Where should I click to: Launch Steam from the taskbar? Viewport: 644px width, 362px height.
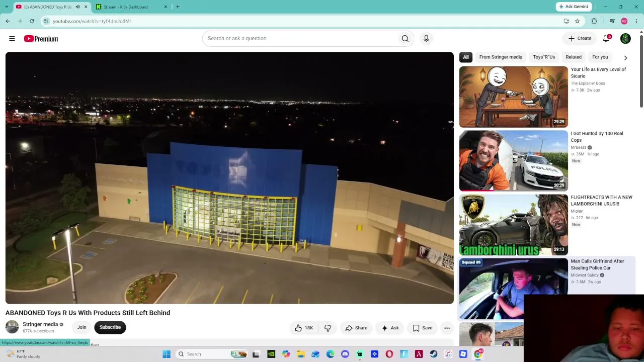[x=433, y=354]
